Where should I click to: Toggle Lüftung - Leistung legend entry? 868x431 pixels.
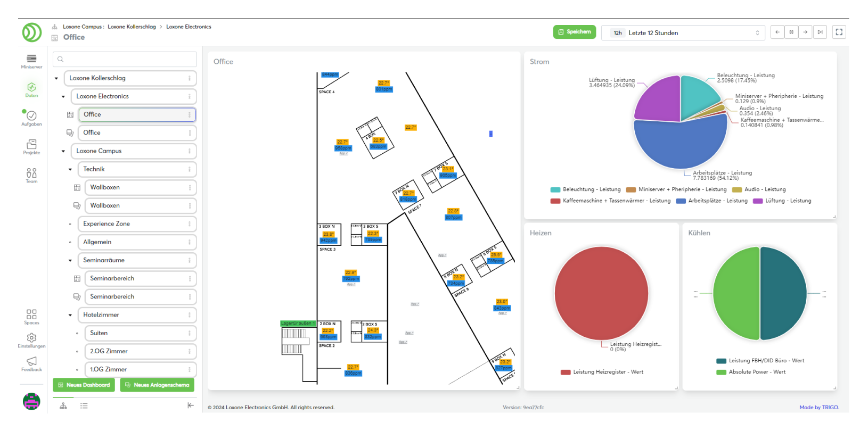782,201
